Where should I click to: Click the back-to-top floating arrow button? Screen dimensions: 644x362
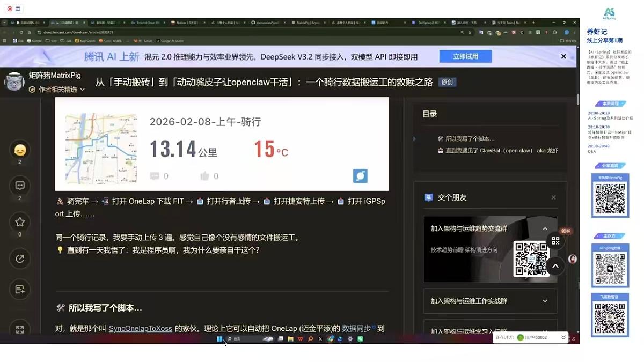coord(555,265)
